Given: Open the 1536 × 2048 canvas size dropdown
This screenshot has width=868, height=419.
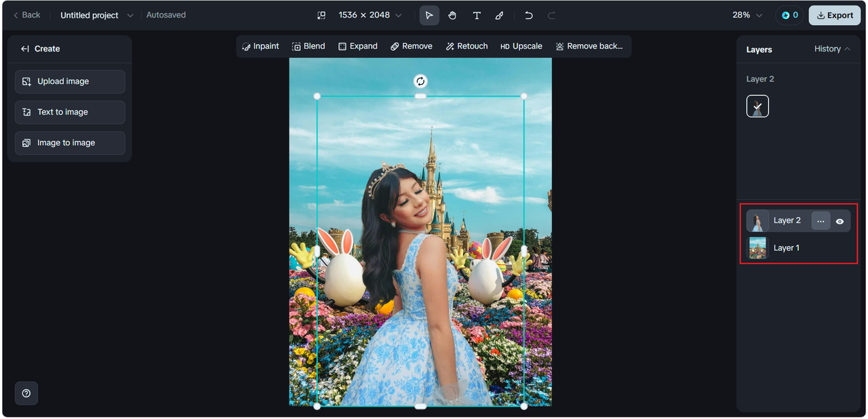Looking at the screenshot, I should [370, 15].
